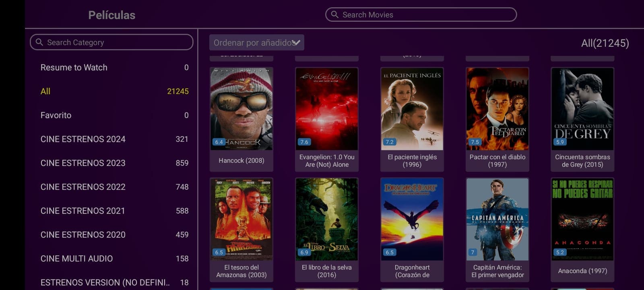644x290 pixels.
Task: Click the dropdown chevron next to Ordenar
Action: [x=296, y=43]
